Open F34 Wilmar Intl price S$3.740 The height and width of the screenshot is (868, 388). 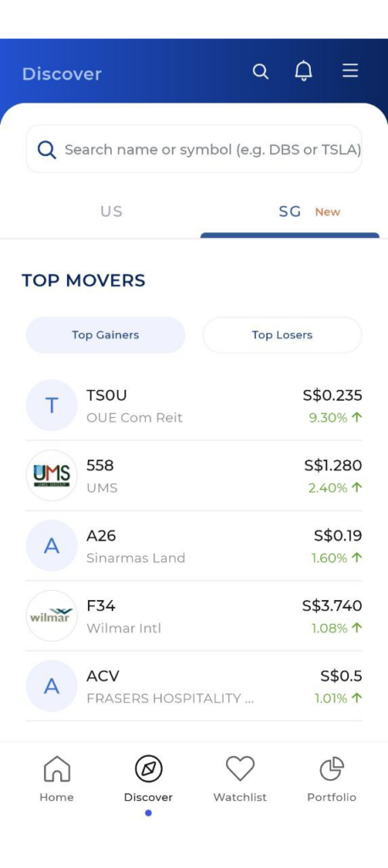pos(332,605)
